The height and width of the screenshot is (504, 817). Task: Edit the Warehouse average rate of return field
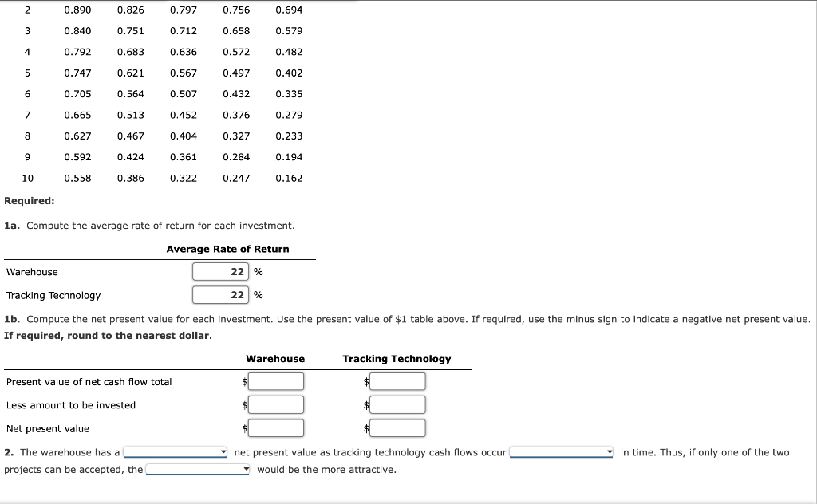[x=219, y=271]
